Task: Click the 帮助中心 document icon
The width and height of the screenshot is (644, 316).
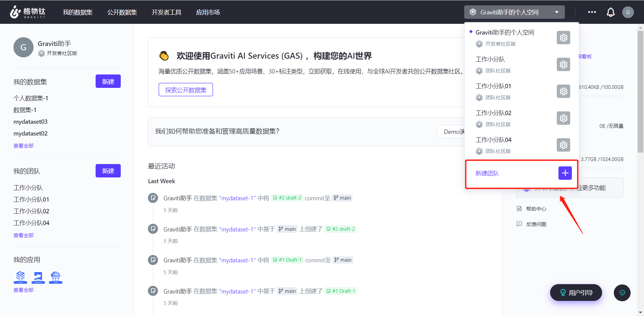Action: pos(519,209)
